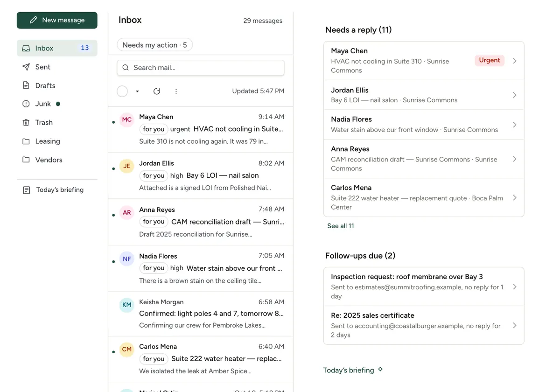The image size is (560, 392).
Task: Open Nadia Flores's water stain email
Action: click(201, 268)
